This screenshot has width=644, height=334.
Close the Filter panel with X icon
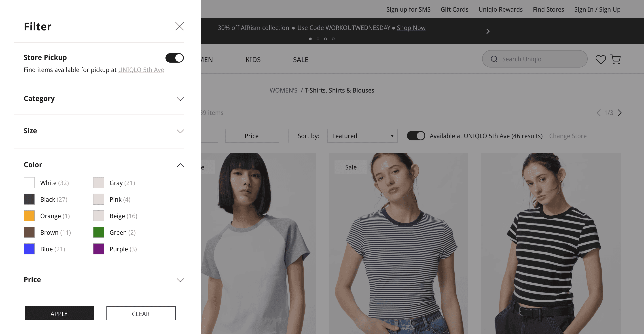[179, 26]
